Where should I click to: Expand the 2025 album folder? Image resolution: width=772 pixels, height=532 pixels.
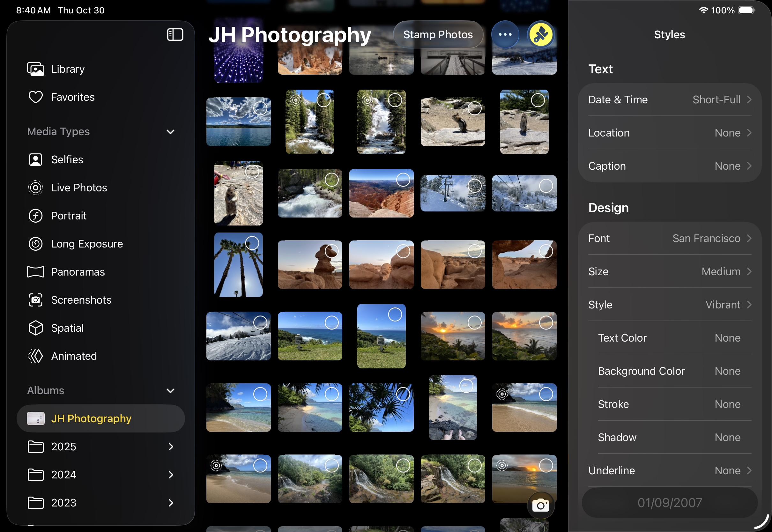point(170,447)
